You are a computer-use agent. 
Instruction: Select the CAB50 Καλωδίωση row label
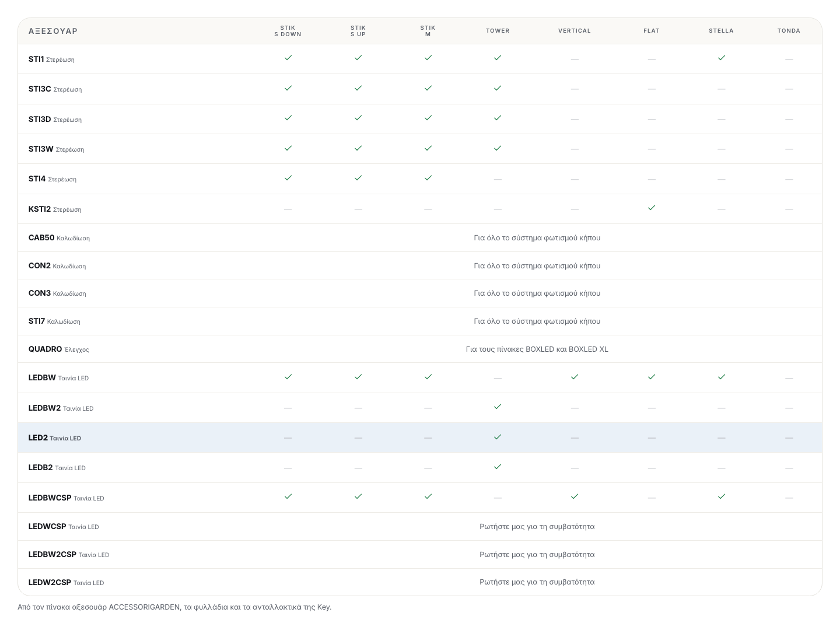point(59,238)
